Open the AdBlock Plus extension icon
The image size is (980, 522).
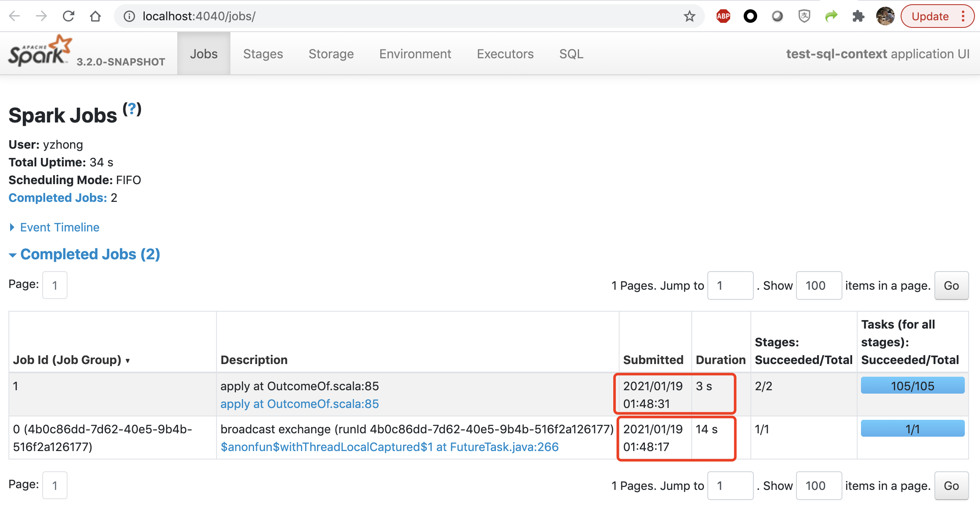[723, 16]
